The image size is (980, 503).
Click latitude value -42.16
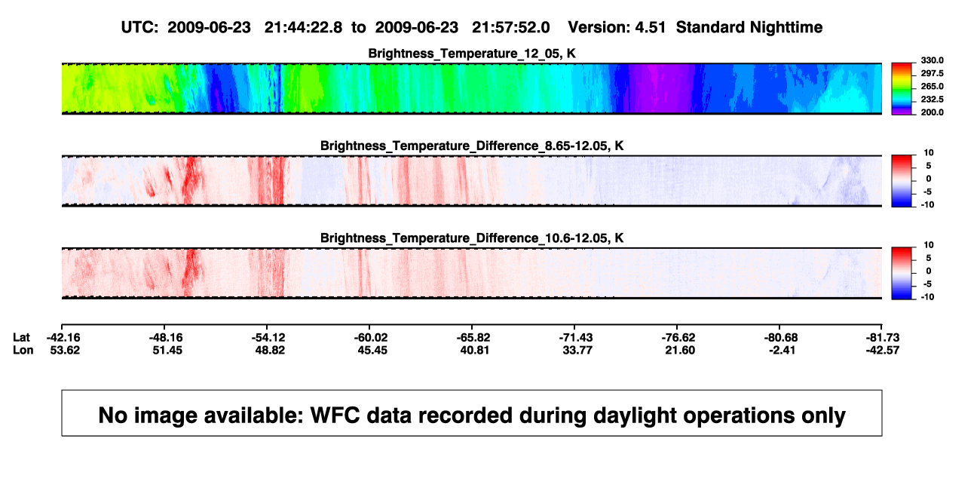[63, 337]
